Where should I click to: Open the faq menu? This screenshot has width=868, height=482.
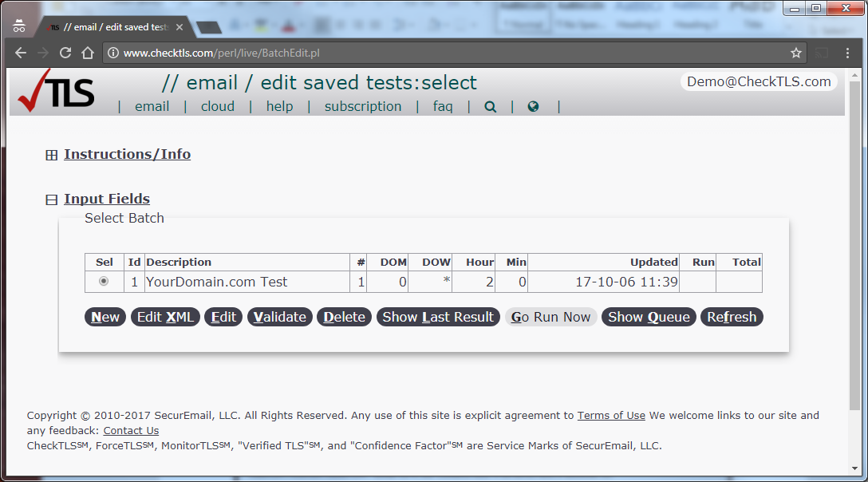(443, 106)
